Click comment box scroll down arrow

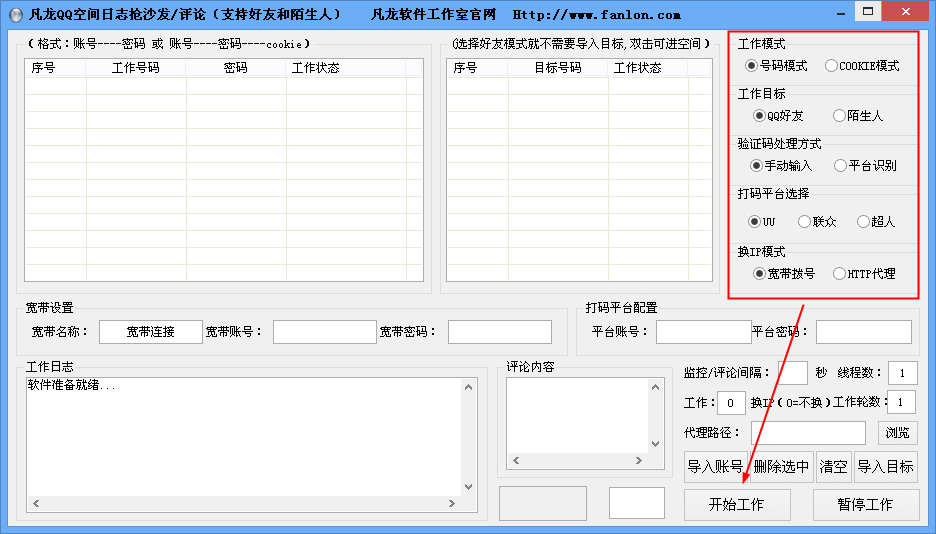(655, 444)
